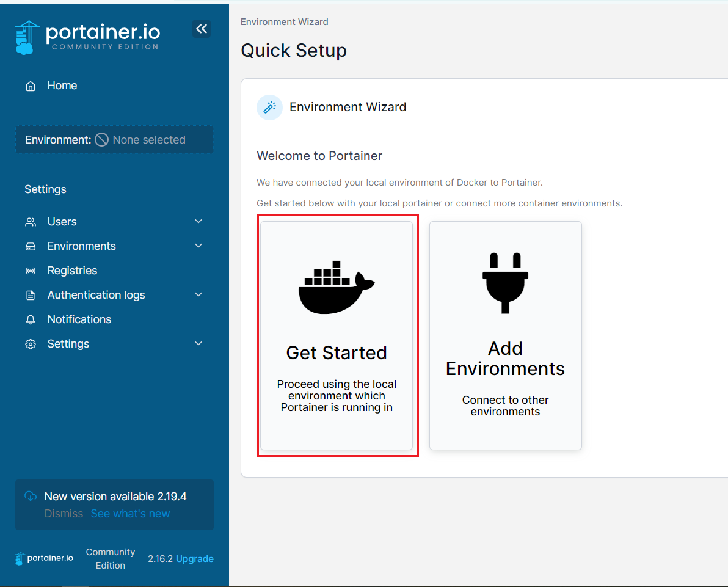Click the Settings section heading
This screenshot has width=728, height=587.
45,189
